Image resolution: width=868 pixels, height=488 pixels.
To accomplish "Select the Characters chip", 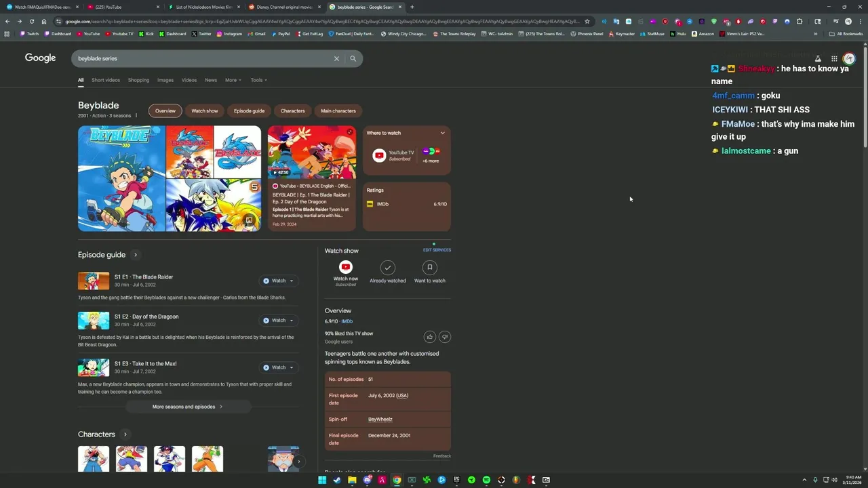I will click(293, 110).
